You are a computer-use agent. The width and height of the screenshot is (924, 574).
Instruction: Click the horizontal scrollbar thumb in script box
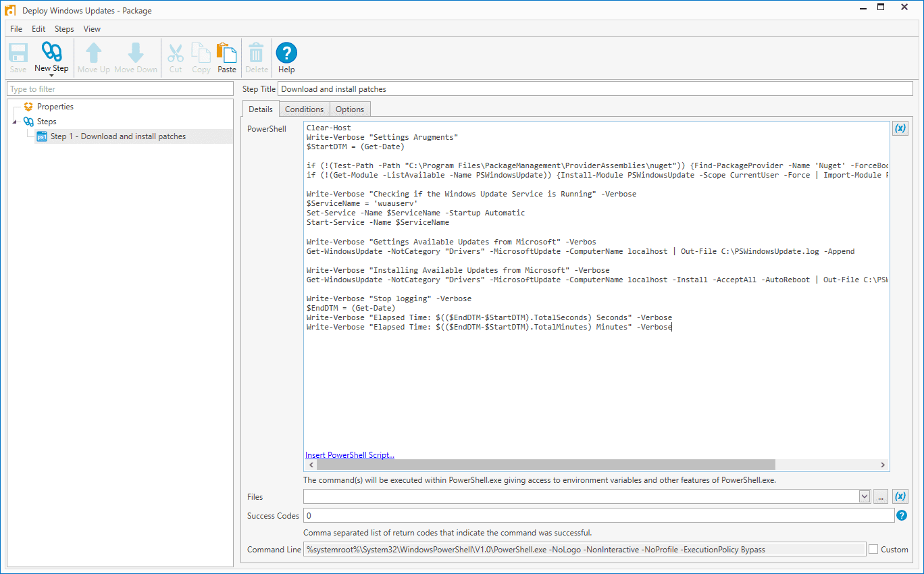(546, 465)
